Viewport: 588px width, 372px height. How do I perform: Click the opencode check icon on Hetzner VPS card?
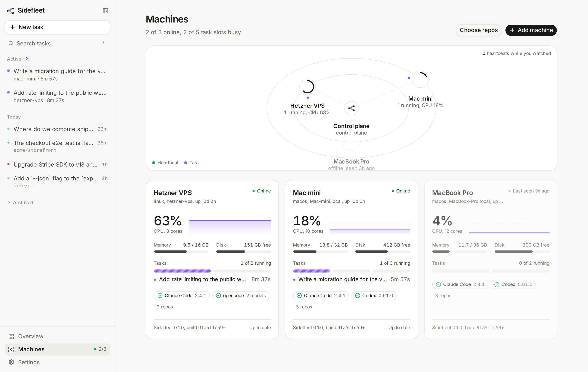[218, 296]
